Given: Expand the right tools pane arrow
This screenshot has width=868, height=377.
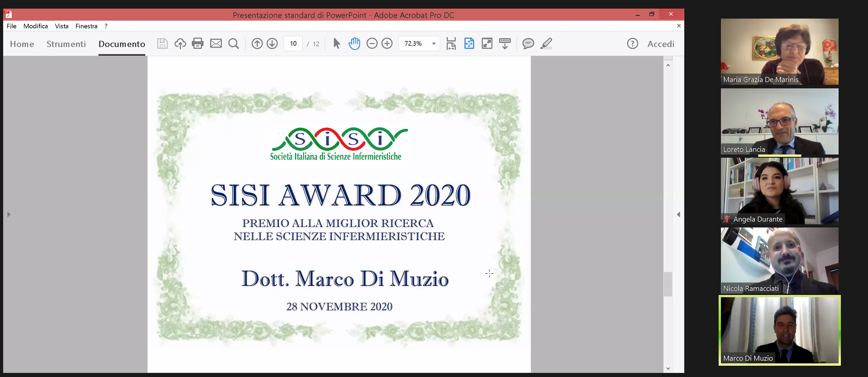Looking at the screenshot, I should [x=678, y=214].
